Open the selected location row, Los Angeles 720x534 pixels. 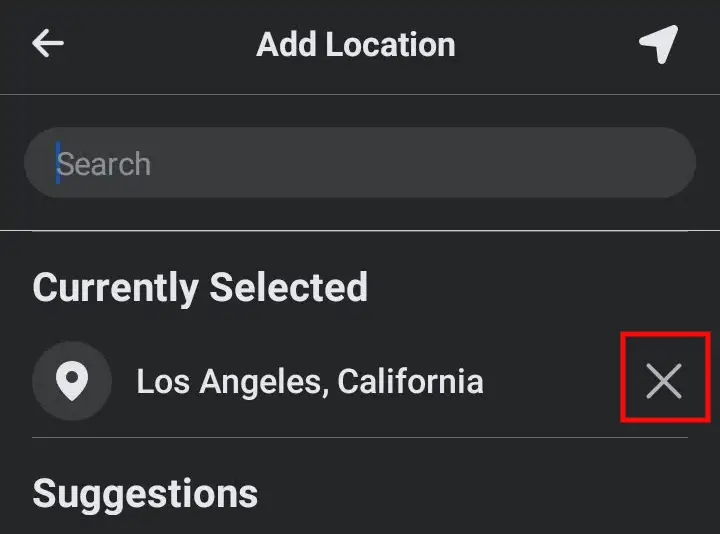coord(360,381)
